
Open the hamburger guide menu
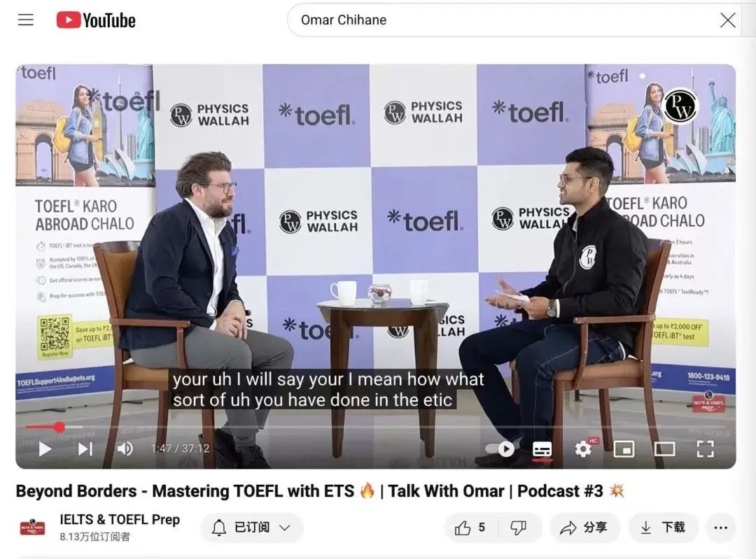click(26, 20)
